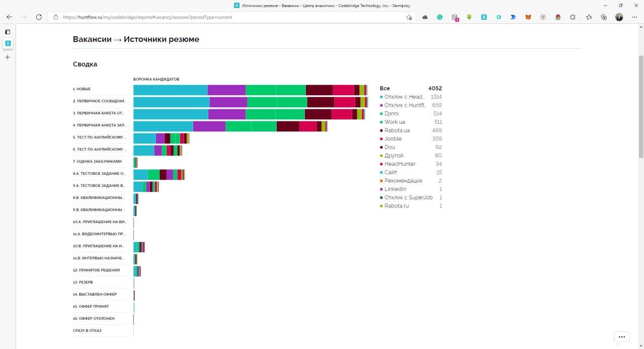Toggle the Djinni source in legend
The image size is (644, 349).
tap(391, 114)
